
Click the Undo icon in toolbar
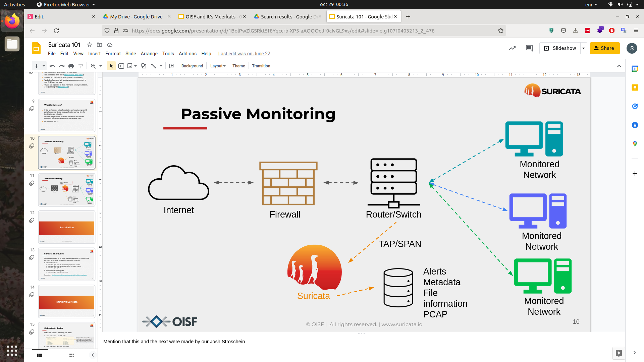(52, 66)
